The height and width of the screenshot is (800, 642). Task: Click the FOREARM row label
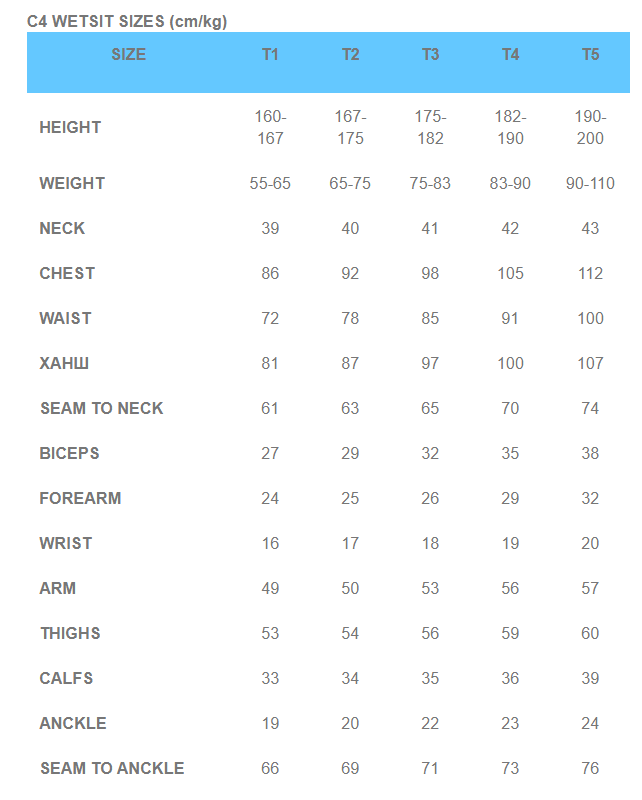point(80,499)
